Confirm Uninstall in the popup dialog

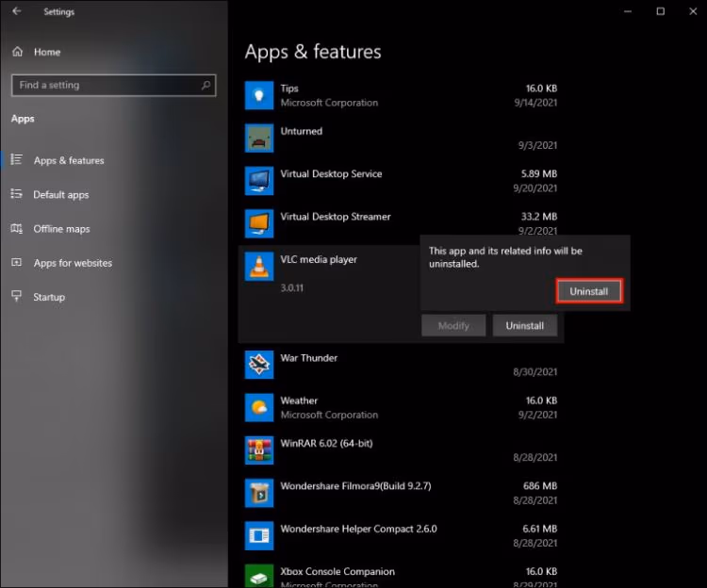pos(588,292)
